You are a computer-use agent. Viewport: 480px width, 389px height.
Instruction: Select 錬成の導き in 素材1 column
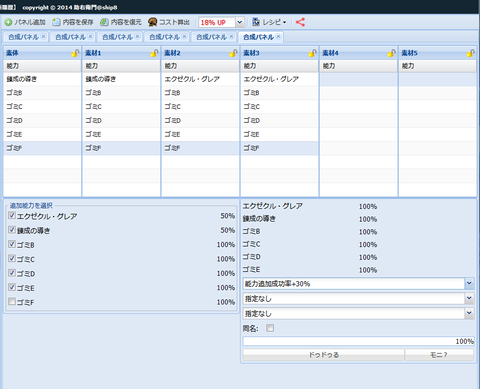click(121, 79)
